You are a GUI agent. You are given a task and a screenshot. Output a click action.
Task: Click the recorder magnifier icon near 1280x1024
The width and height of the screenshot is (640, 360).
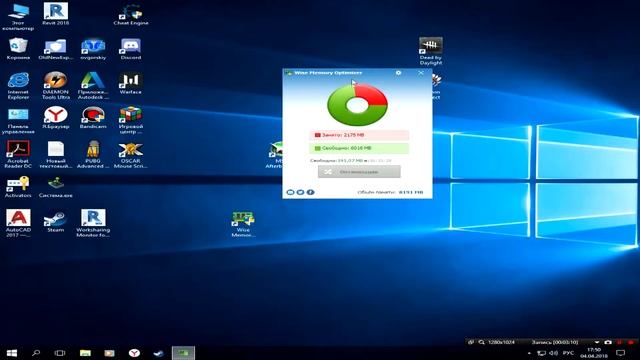(481, 342)
